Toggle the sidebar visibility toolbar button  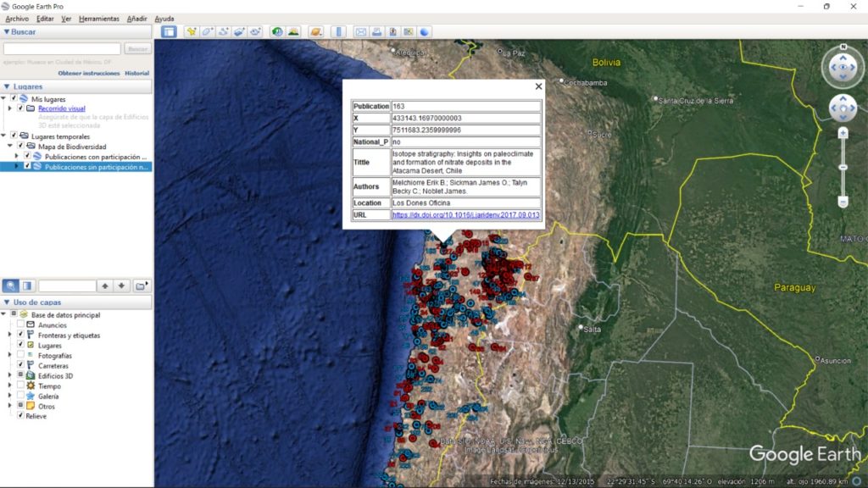169,32
